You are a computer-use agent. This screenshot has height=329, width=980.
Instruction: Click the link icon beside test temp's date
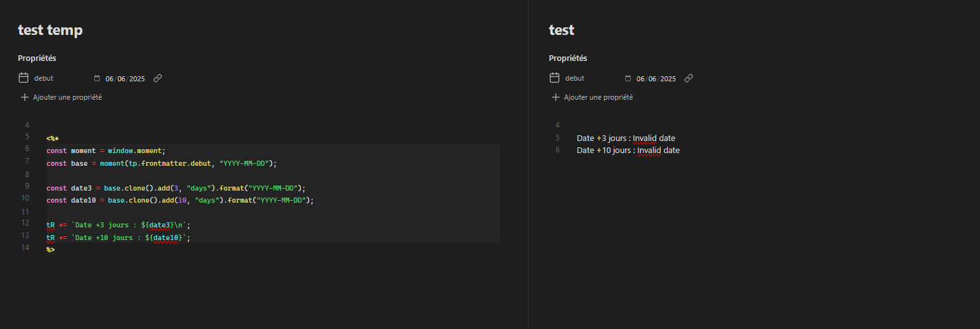(x=158, y=78)
